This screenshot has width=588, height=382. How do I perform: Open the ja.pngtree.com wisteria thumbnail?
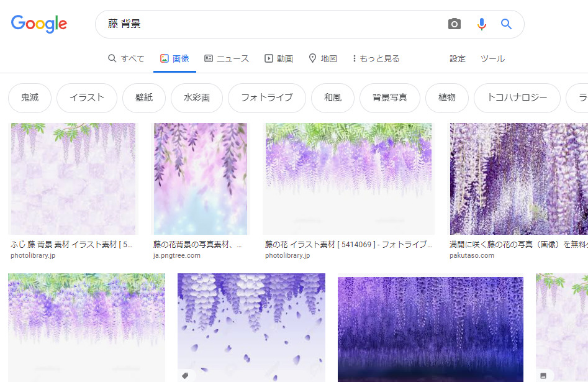[201, 178]
